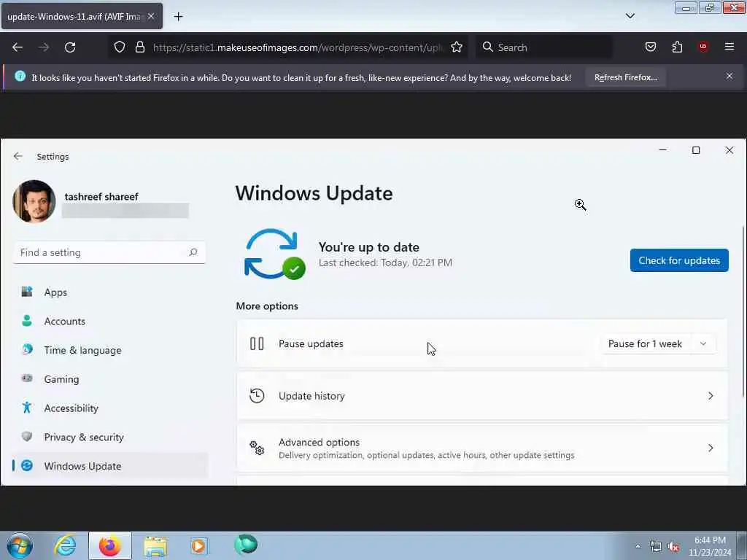Expand the Advanced options chevron arrow
747x560 pixels.
point(711,448)
